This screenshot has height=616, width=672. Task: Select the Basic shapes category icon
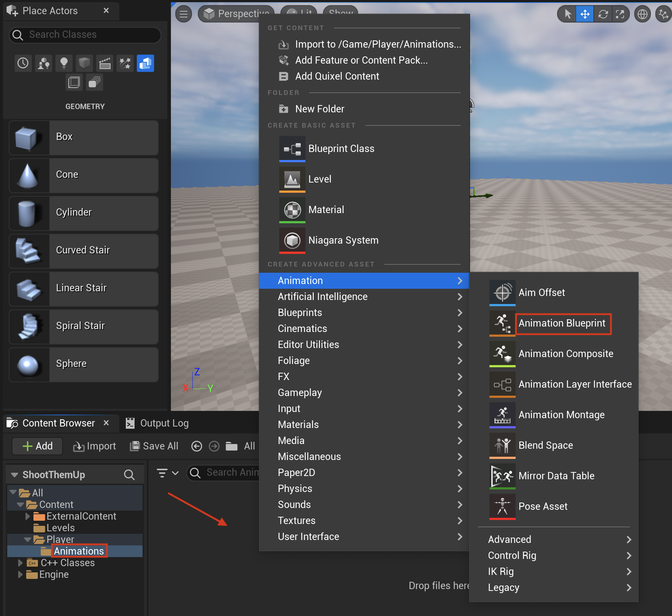tap(44, 63)
